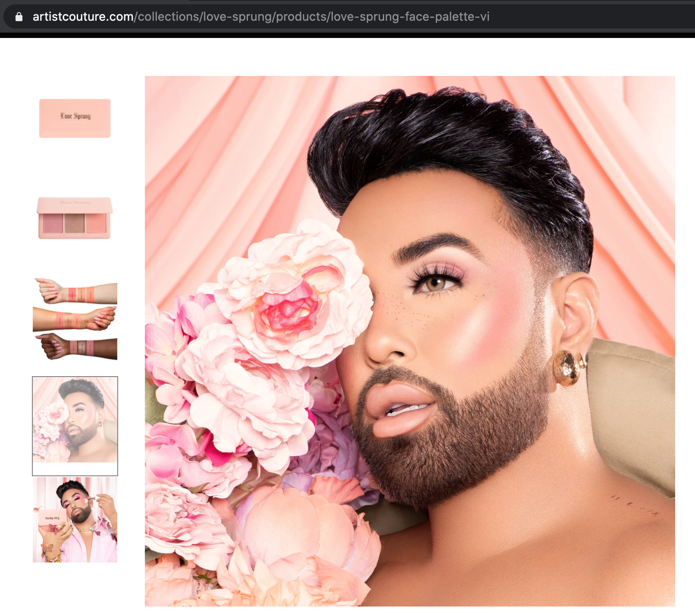Click the large model product image
The width and height of the screenshot is (695, 616).
click(x=410, y=341)
